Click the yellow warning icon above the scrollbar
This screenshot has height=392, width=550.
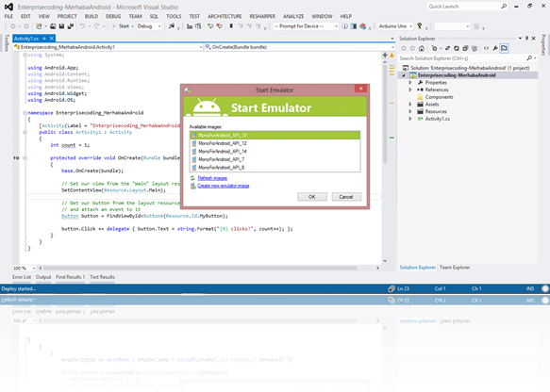pos(392,56)
